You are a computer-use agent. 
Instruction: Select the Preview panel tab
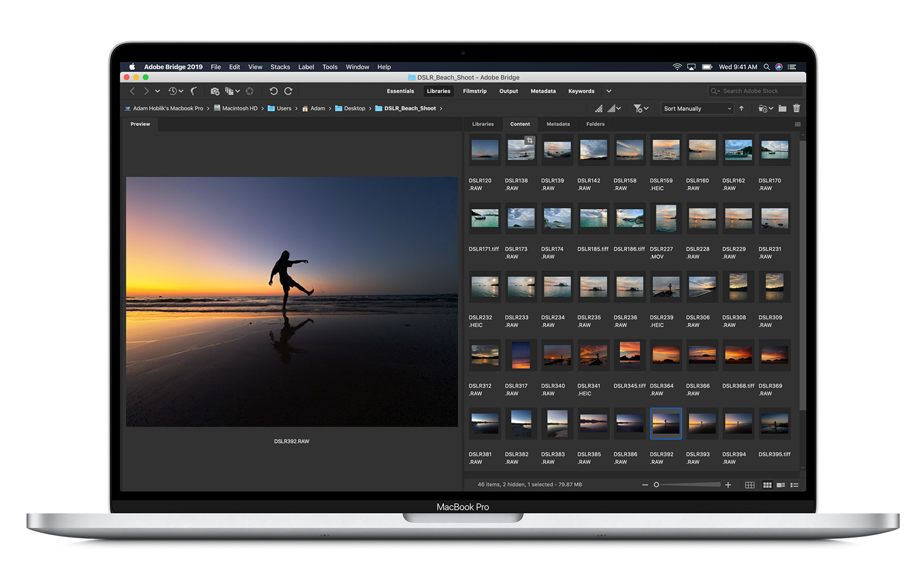click(140, 124)
